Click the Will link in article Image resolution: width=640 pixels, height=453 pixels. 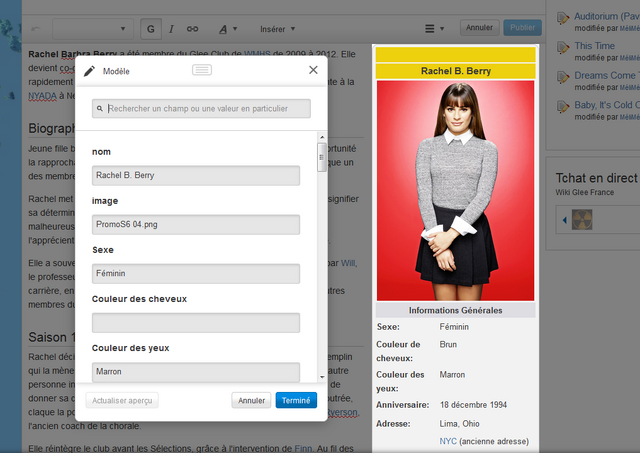coord(349,263)
